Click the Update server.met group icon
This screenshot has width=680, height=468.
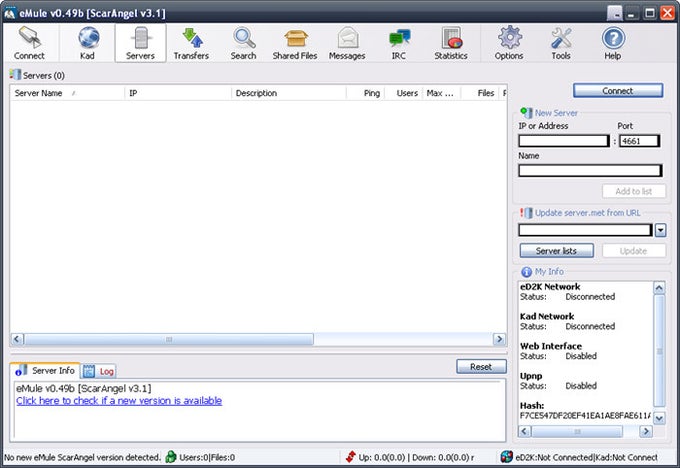pyautogui.click(x=526, y=213)
